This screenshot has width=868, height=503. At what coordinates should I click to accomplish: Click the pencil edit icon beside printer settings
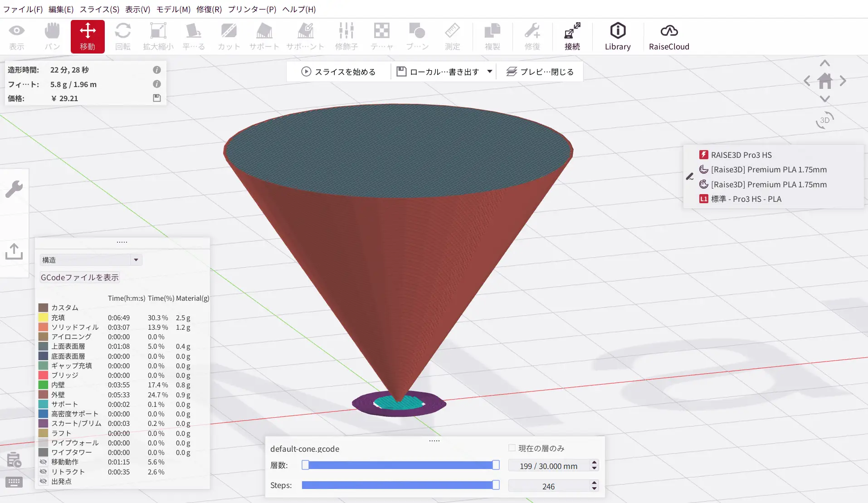[x=690, y=176]
